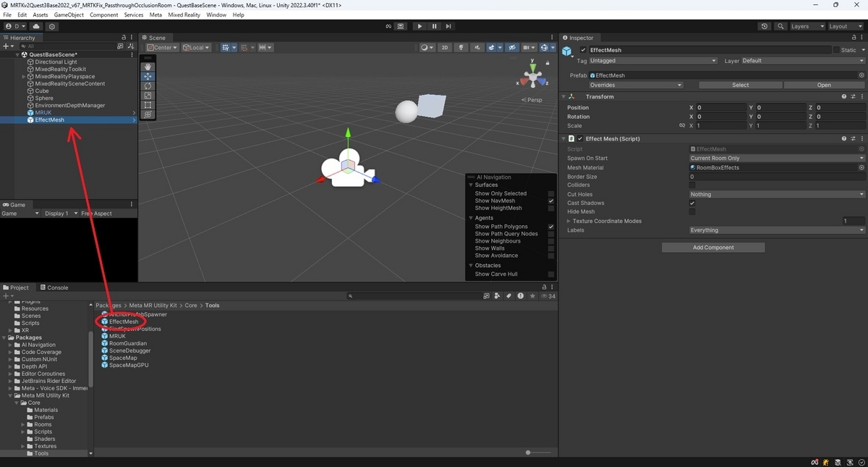Open Spawn On Start dropdown
868x467 pixels.
778,158
